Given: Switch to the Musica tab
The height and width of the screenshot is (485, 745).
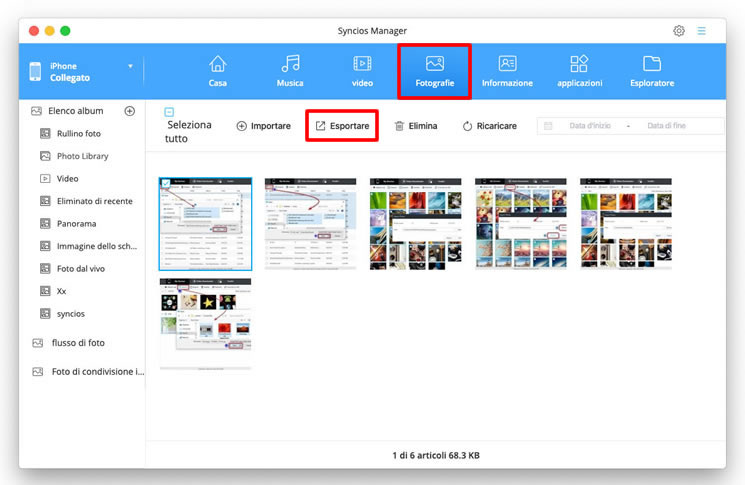Looking at the screenshot, I should (290, 71).
